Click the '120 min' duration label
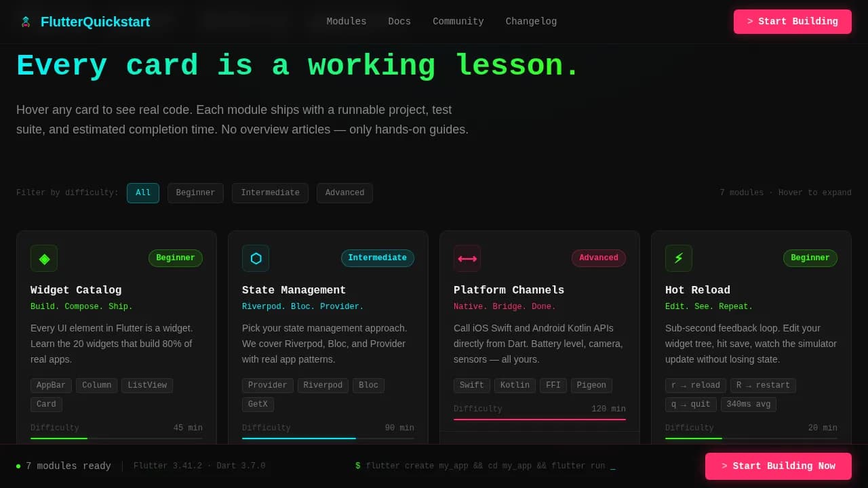The width and height of the screenshot is (868, 488). click(608, 409)
